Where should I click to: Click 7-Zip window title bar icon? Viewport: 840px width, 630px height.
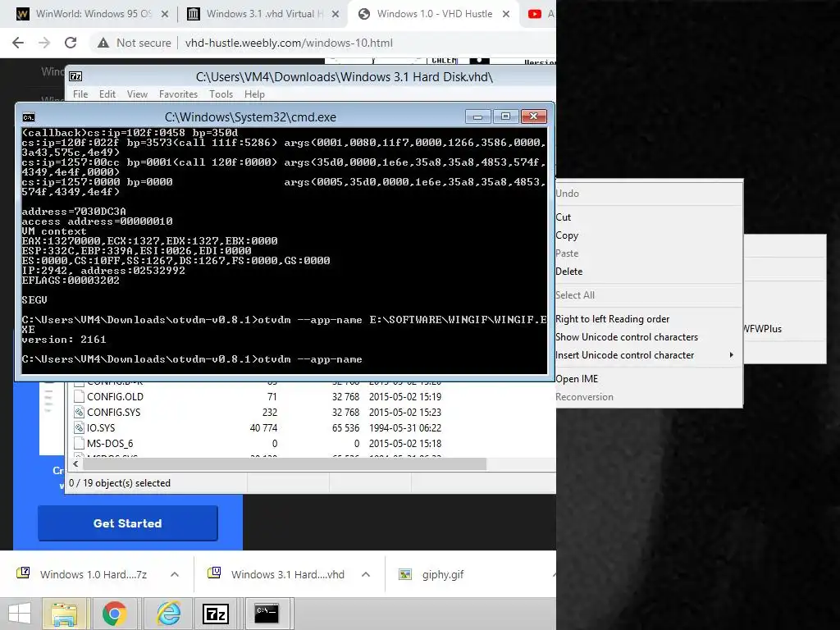(76, 76)
